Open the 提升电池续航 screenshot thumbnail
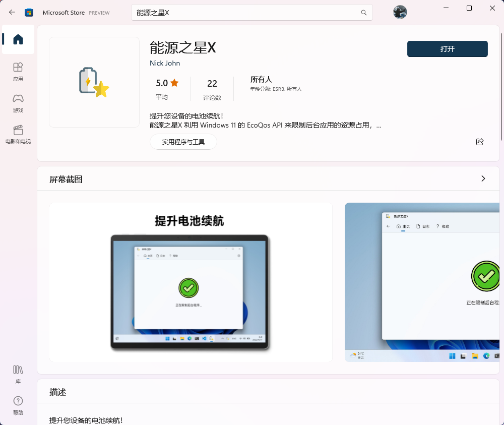 (x=191, y=282)
